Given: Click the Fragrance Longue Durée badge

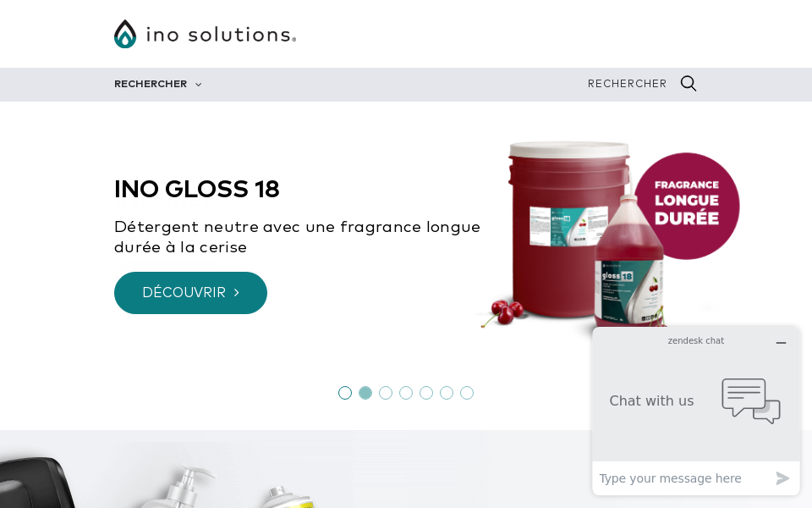Looking at the screenshot, I should point(687,206).
